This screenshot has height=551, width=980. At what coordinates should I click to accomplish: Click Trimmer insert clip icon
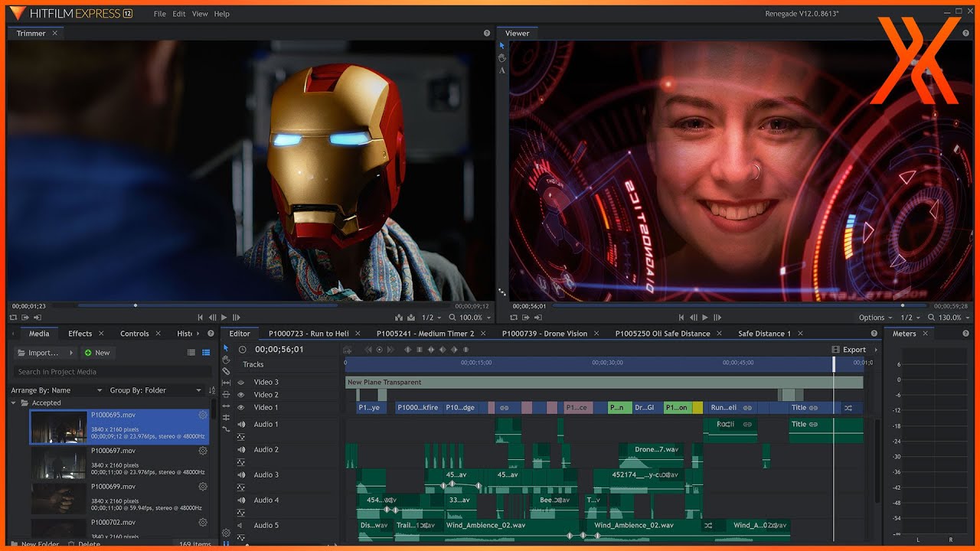pos(399,317)
